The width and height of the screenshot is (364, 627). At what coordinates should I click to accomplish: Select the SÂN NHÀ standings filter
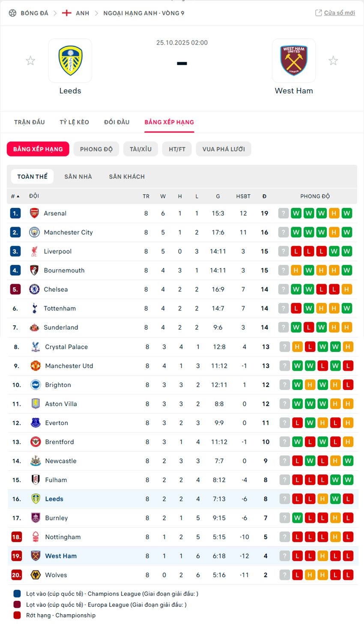[78, 177]
